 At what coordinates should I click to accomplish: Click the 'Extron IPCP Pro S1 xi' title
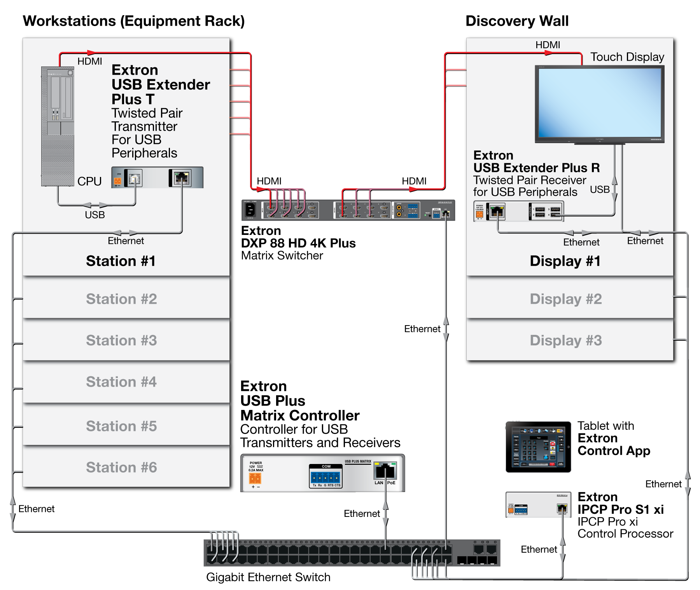pyautogui.click(x=621, y=503)
